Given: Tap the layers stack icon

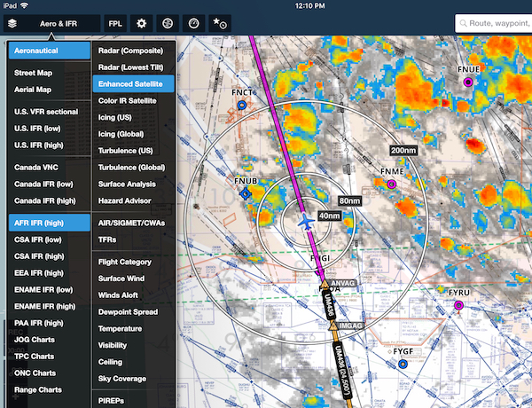Looking at the screenshot, I should [12, 24].
